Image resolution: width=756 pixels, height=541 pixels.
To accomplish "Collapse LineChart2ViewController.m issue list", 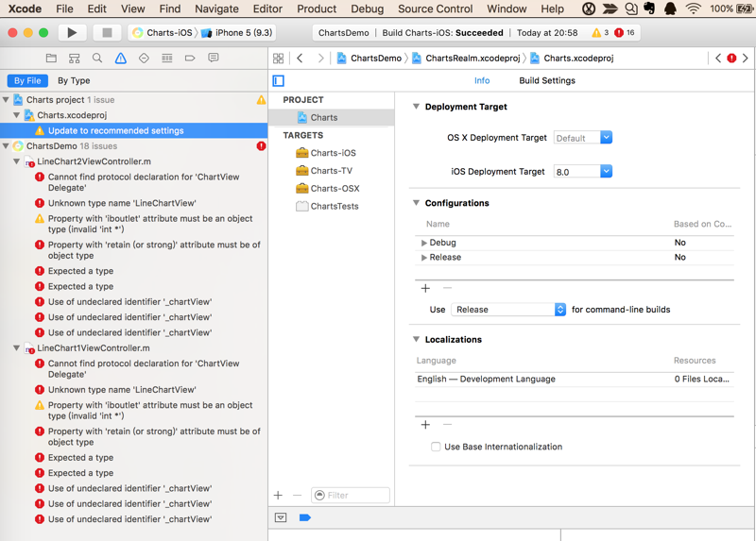I will click(x=16, y=161).
